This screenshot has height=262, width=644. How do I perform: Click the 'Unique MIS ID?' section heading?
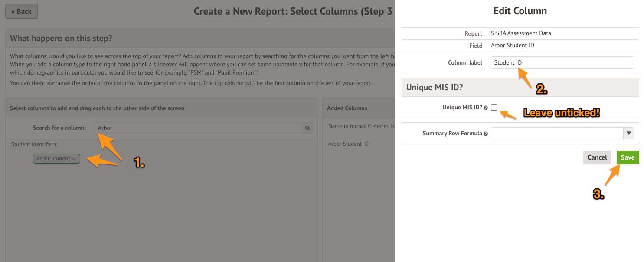tap(435, 87)
